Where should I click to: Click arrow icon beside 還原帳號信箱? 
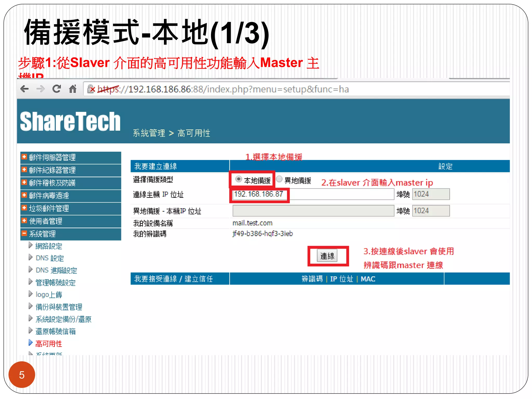click(30, 330)
